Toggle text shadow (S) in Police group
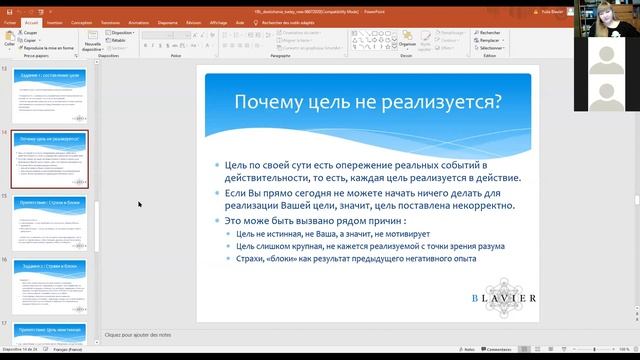The height and width of the screenshot is (360, 640). (168, 46)
